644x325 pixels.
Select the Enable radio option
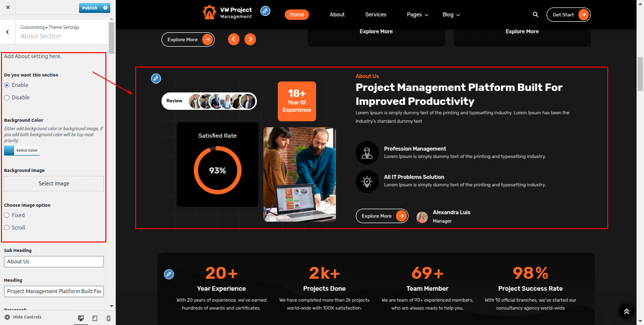(x=7, y=85)
